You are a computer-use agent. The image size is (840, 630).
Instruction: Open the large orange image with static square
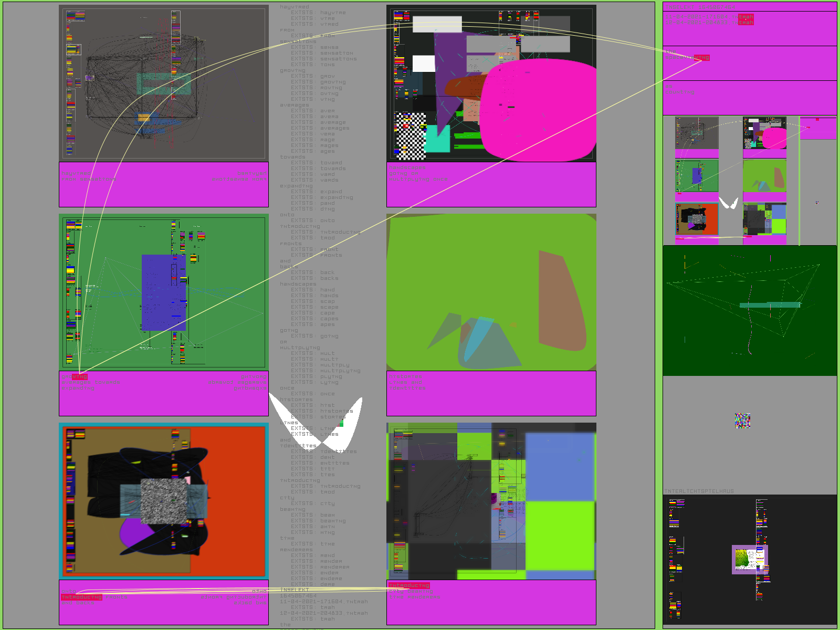click(x=164, y=501)
